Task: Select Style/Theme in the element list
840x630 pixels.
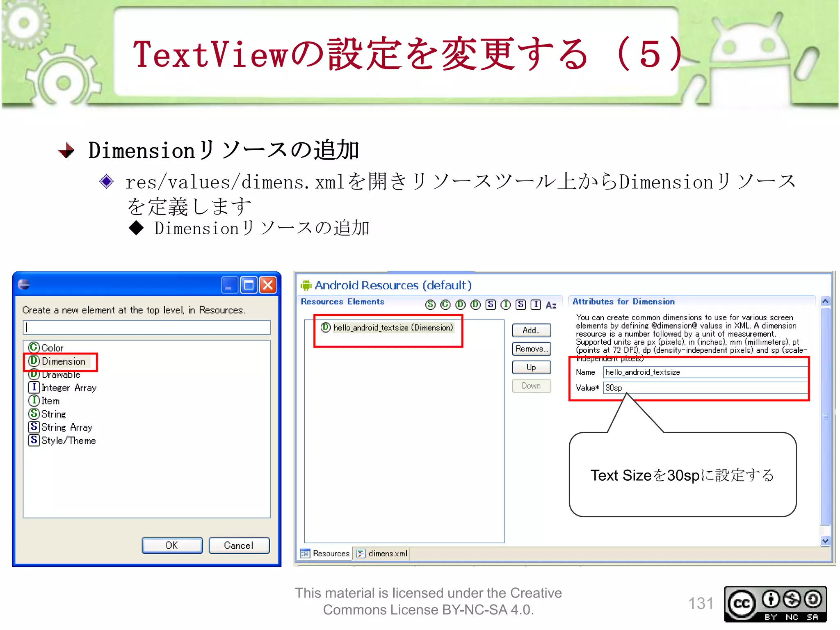Action: pos(62,440)
